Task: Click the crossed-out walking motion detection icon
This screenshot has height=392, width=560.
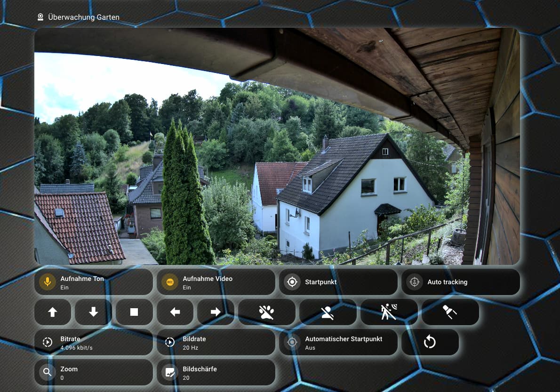Action: coord(389,312)
